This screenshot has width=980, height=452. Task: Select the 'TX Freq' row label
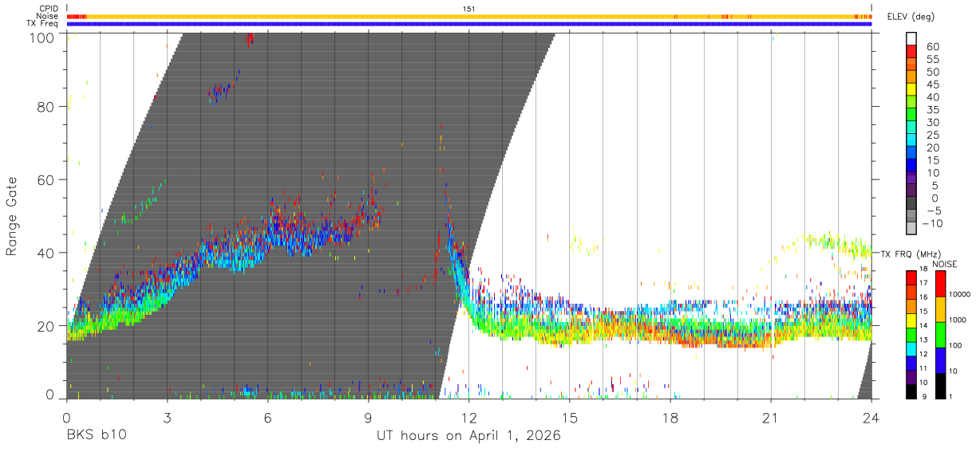pos(44,24)
